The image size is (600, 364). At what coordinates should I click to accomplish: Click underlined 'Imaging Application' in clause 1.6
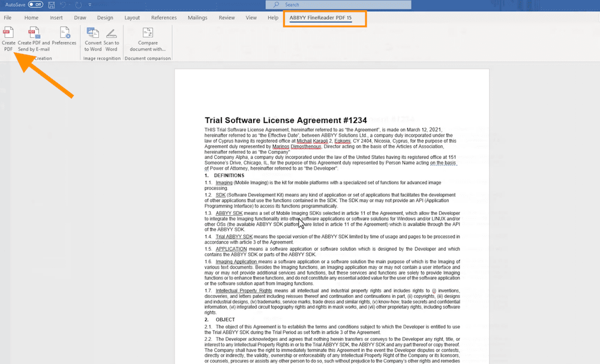pyautogui.click(x=236, y=262)
